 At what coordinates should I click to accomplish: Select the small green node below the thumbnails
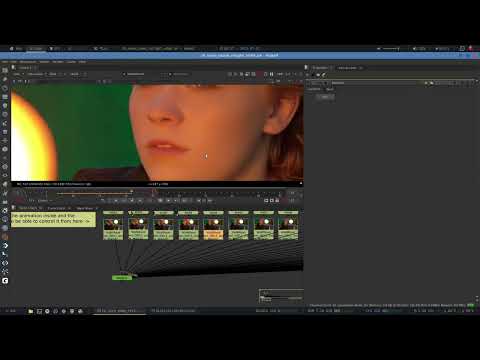pos(122,278)
